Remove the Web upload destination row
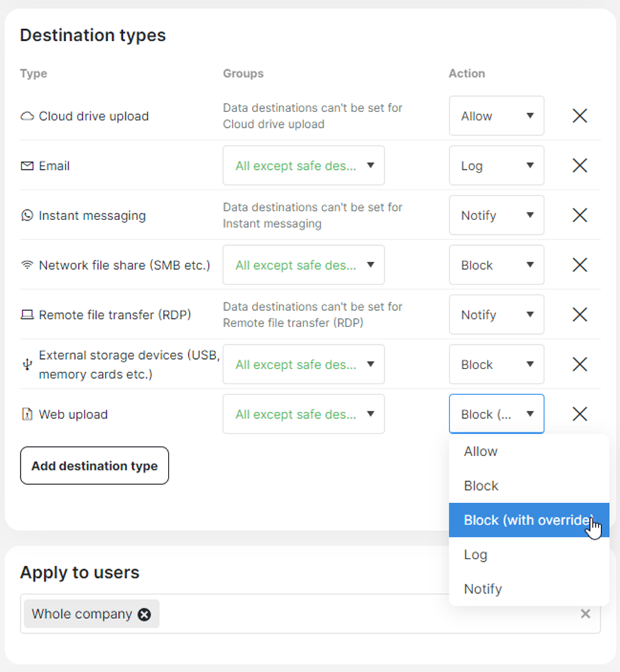Image resolution: width=620 pixels, height=672 pixels. pos(580,414)
